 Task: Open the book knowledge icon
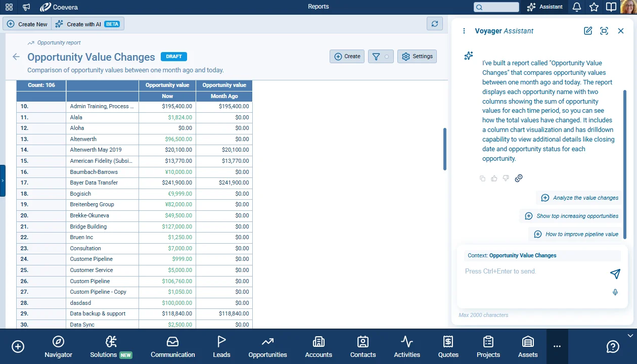(x=611, y=7)
